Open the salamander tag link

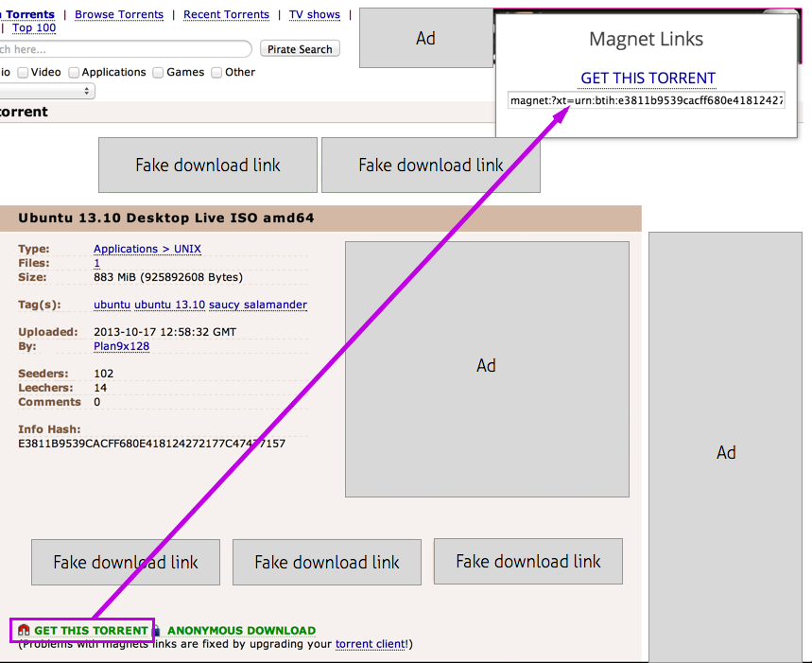coord(275,305)
